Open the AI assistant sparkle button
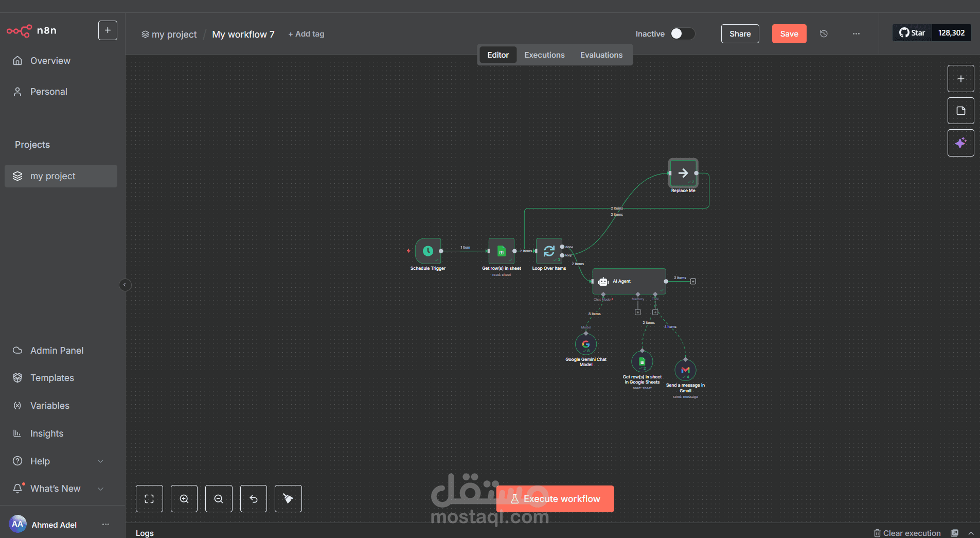 click(x=960, y=143)
